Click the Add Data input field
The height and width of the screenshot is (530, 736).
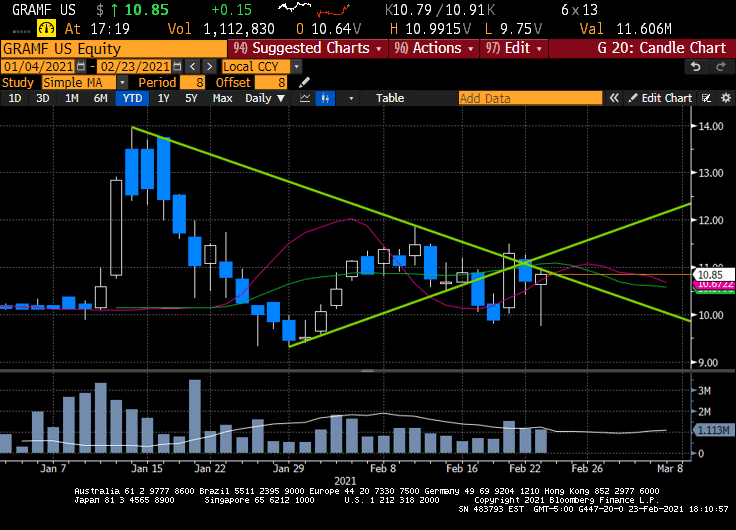[530, 98]
